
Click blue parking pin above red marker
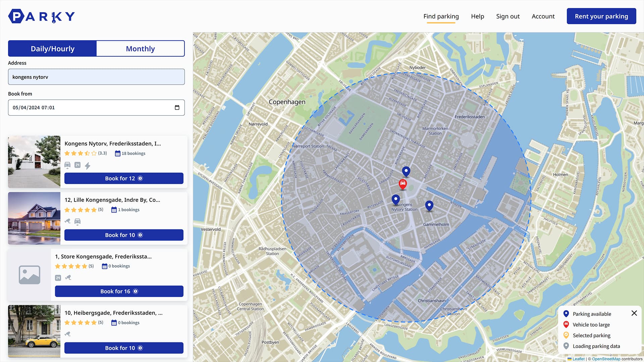(x=406, y=172)
